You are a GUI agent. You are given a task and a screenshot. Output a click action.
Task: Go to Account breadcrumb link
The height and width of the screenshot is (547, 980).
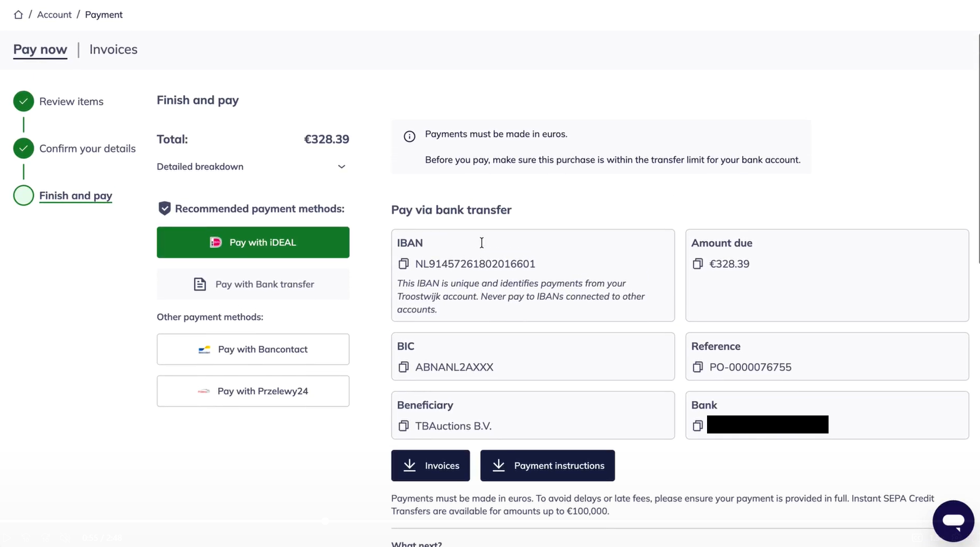click(x=54, y=15)
